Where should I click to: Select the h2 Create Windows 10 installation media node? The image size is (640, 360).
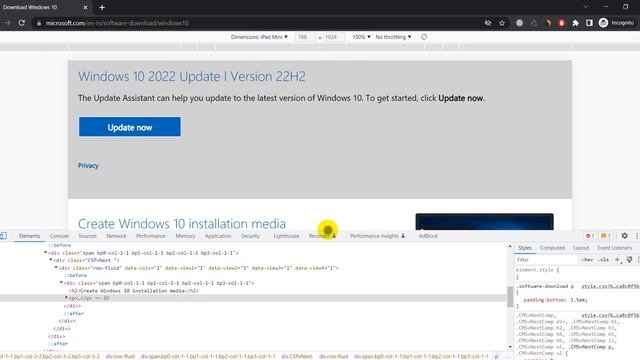click(x=134, y=291)
